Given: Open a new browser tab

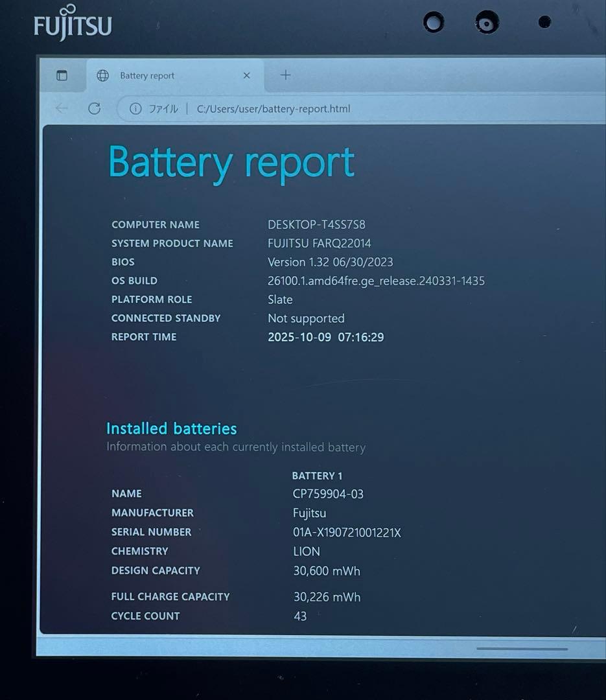Looking at the screenshot, I should tap(285, 75).
